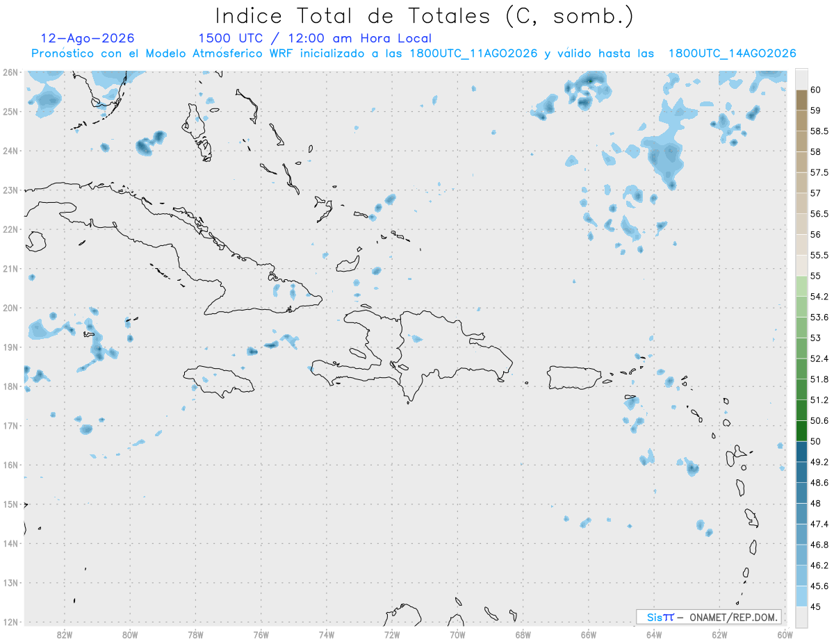
Task: Click legend value '52.4'
Action: pos(819,358)
